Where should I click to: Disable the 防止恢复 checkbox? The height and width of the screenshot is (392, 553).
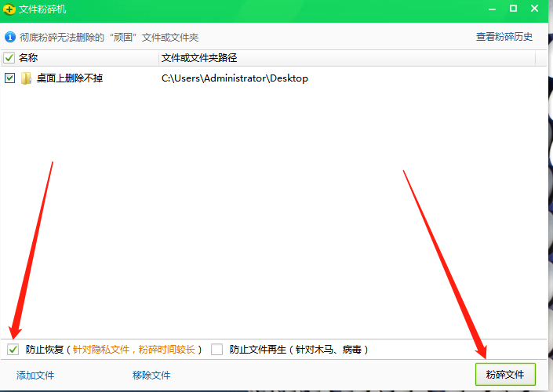pyautogui.click(x=13, y=350)
